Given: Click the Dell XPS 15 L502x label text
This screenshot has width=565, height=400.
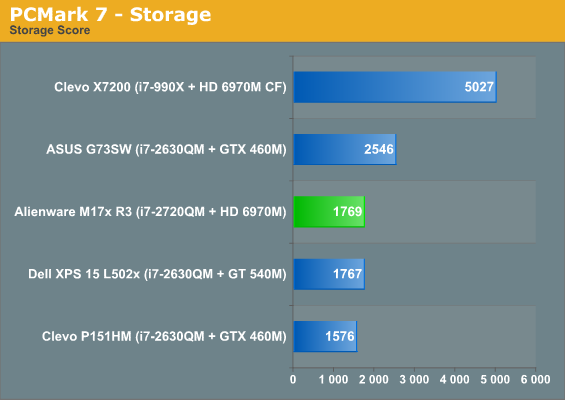Looking at the screenshot, I should [x=157, y=274].
